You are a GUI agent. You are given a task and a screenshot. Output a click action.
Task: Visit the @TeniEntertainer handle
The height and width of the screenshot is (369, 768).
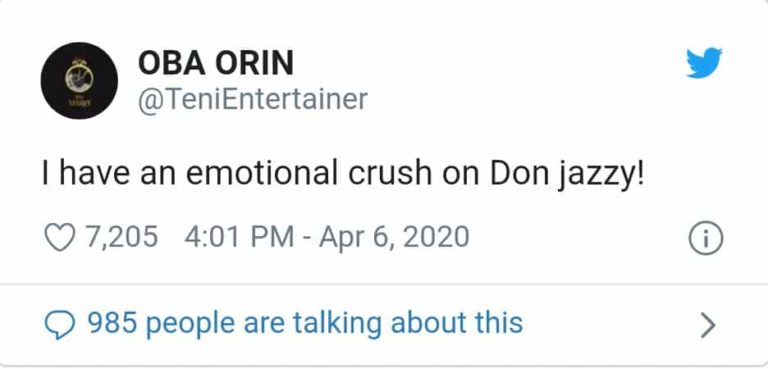click(252, 99)
